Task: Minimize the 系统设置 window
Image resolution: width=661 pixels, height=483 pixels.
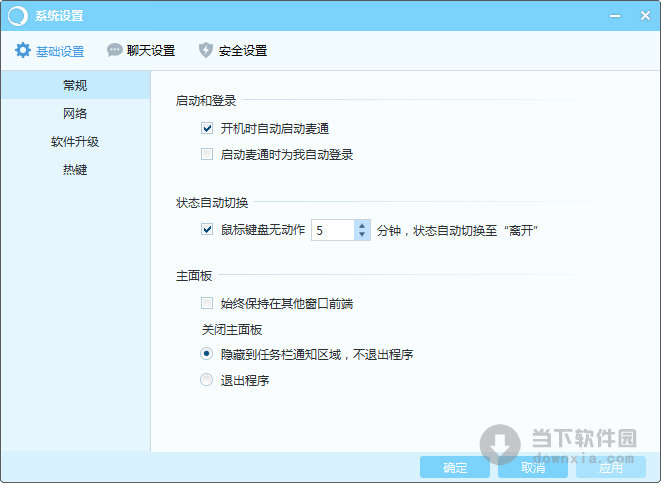Action: [x=615, y=16]
